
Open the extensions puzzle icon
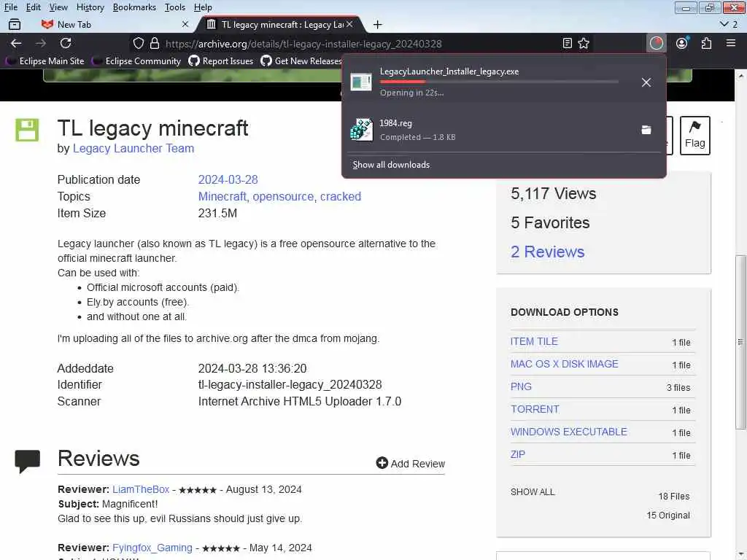(x=706, y=43)
